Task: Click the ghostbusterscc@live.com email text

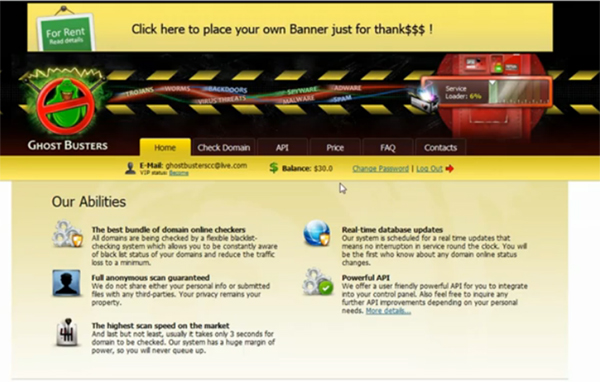Action: (x=206, y=165)
